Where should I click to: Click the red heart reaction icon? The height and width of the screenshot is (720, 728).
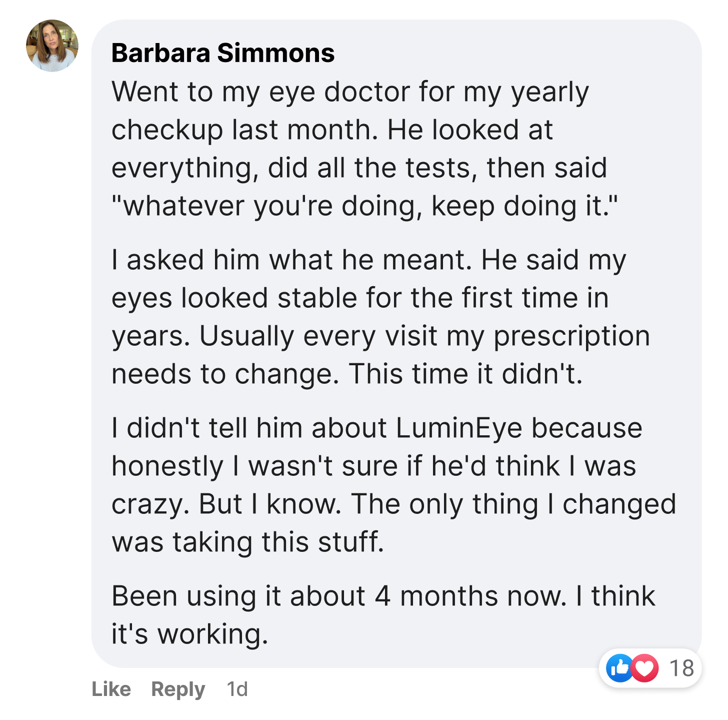645,668
